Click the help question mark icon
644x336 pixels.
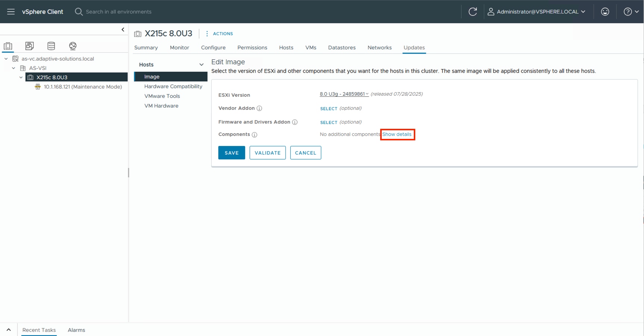628,12
